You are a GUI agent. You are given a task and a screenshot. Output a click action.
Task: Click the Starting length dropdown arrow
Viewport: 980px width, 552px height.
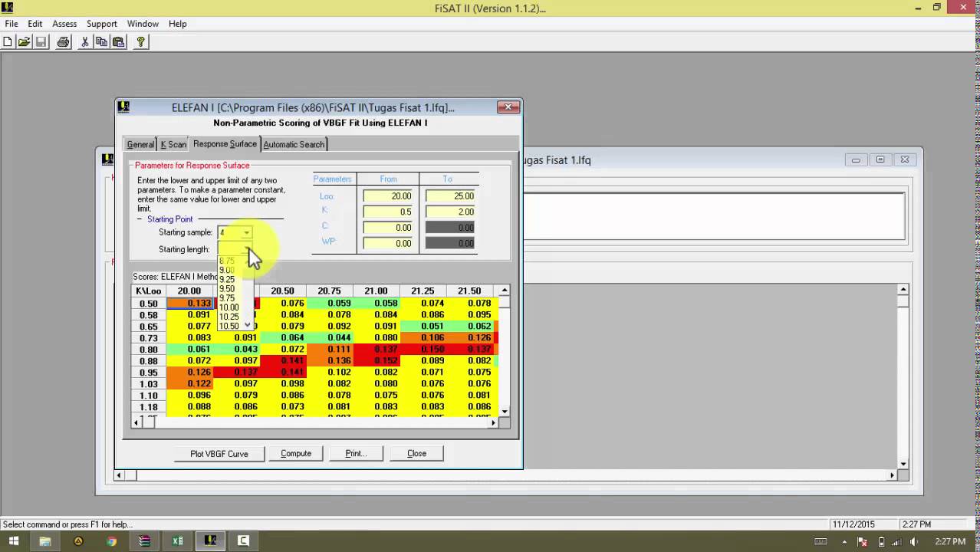246,249
